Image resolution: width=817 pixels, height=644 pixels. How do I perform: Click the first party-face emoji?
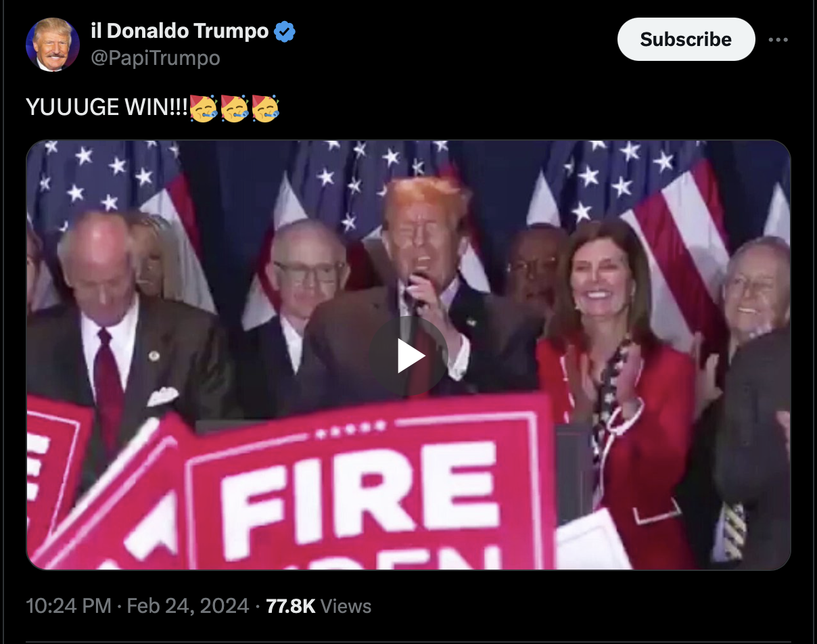[x=203, y=109]
